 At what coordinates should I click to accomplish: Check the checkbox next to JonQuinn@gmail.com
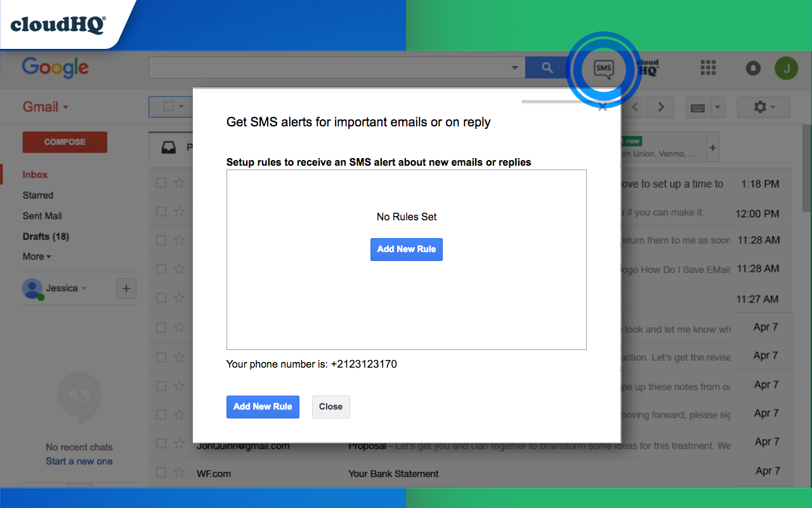point(160,443)
